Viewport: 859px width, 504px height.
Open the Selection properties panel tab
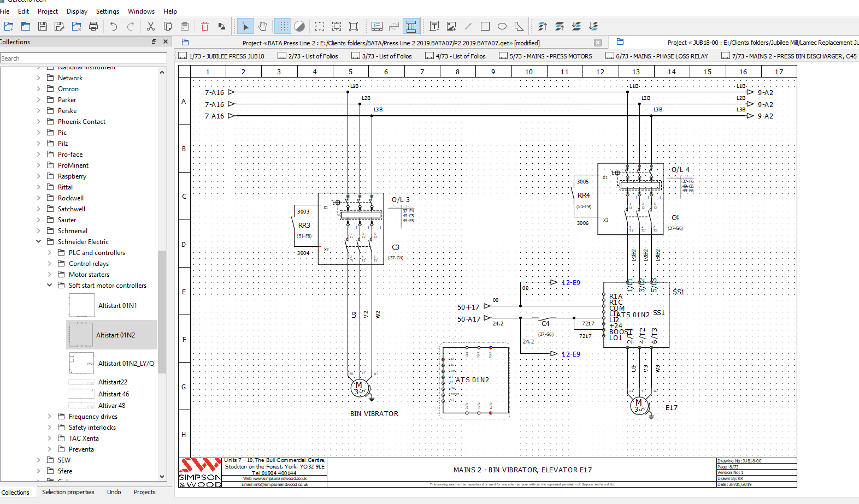click(x=68, y=492)
